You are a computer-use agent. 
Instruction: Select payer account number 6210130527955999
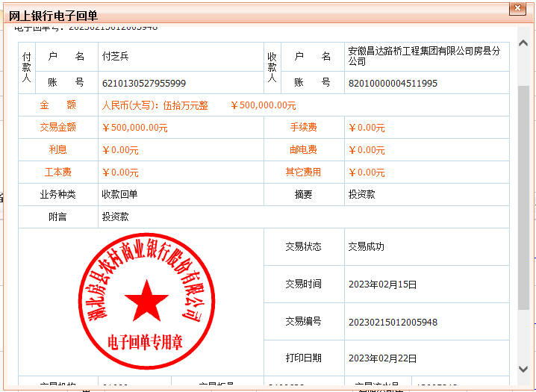pyautogui.click(x=144, y=83)
